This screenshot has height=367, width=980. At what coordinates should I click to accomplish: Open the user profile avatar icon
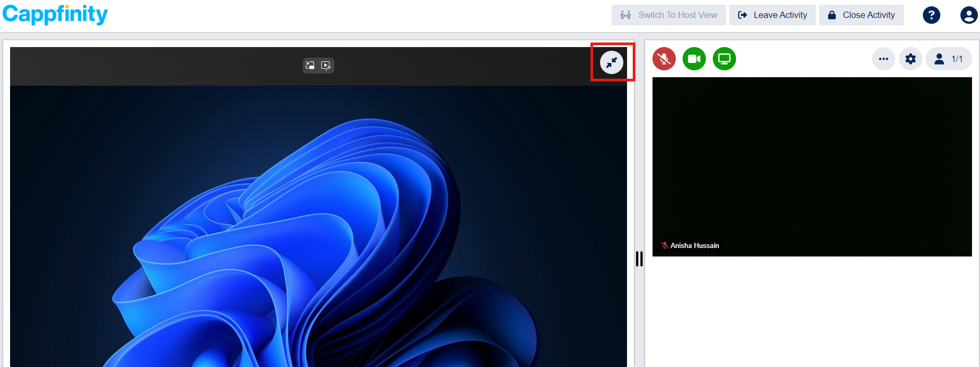[x=968, y=15]
